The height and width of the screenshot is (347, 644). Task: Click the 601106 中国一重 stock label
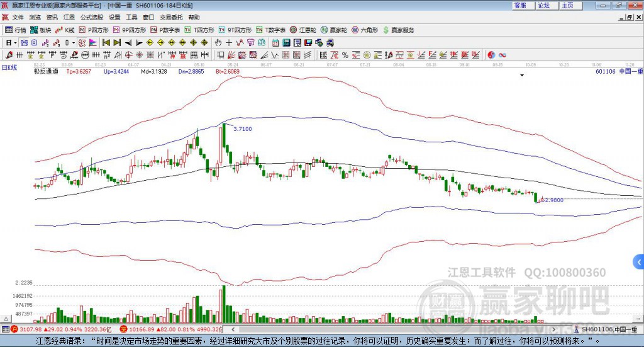coord(619,72)
